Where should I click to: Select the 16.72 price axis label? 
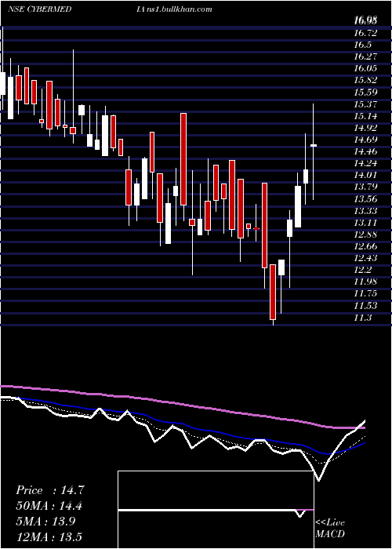pos(365,33)
